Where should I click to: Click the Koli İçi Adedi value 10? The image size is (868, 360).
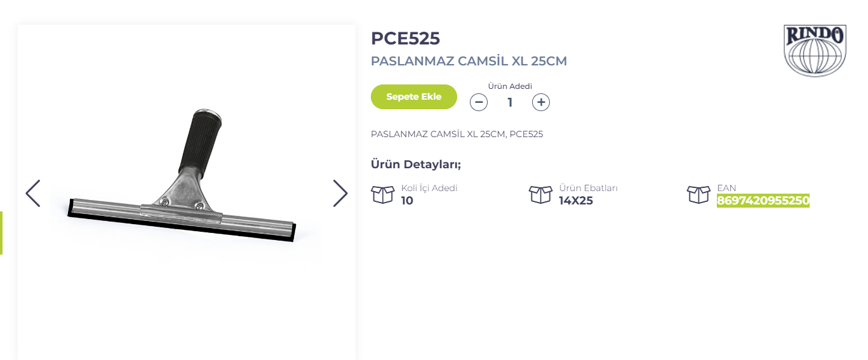(407, 201)
